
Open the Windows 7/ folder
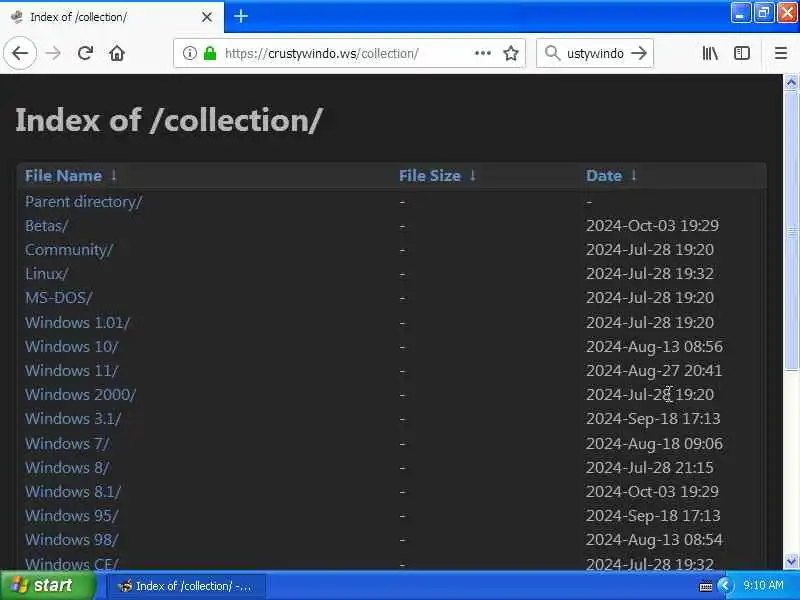click(x=67, y=443)
